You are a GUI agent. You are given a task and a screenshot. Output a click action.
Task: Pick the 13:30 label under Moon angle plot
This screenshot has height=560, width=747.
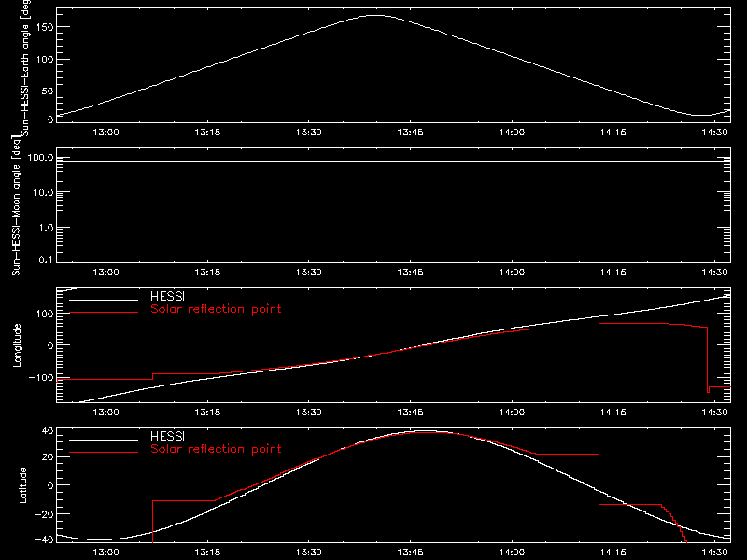[x=309, y=273]
